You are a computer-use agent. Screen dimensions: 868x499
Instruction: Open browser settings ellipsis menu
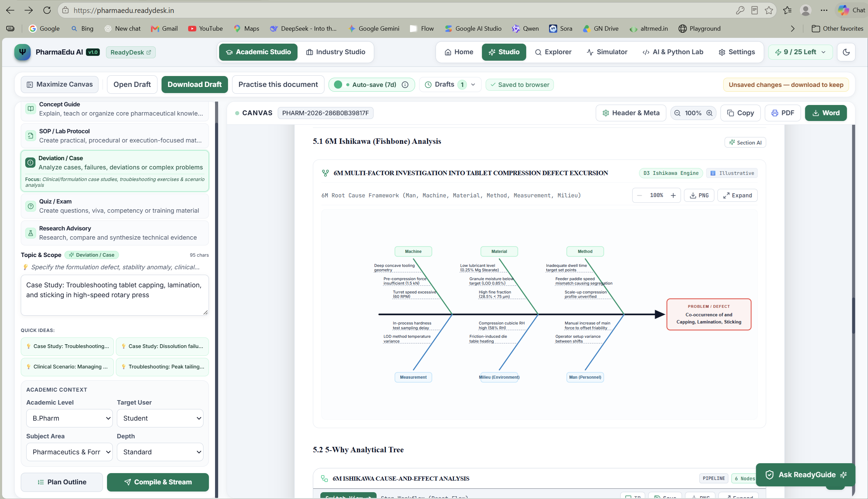coord(824,10)
